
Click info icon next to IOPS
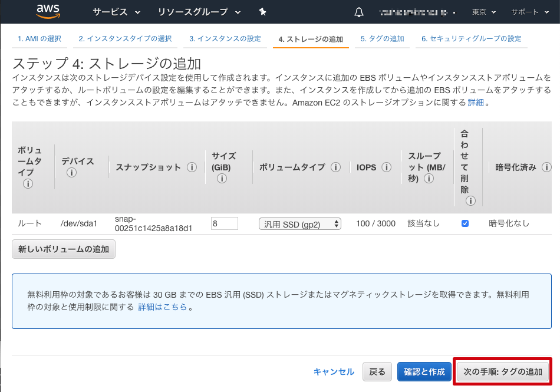(x=387, y=167)
